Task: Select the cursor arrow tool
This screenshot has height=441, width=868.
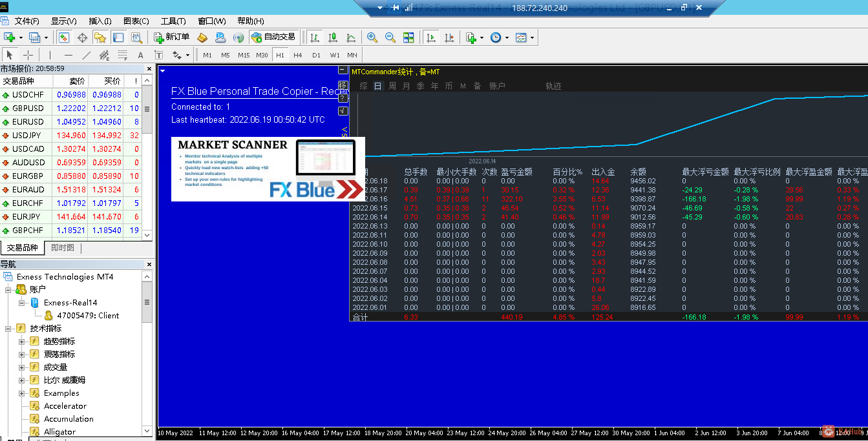Action: coord(10,55)
